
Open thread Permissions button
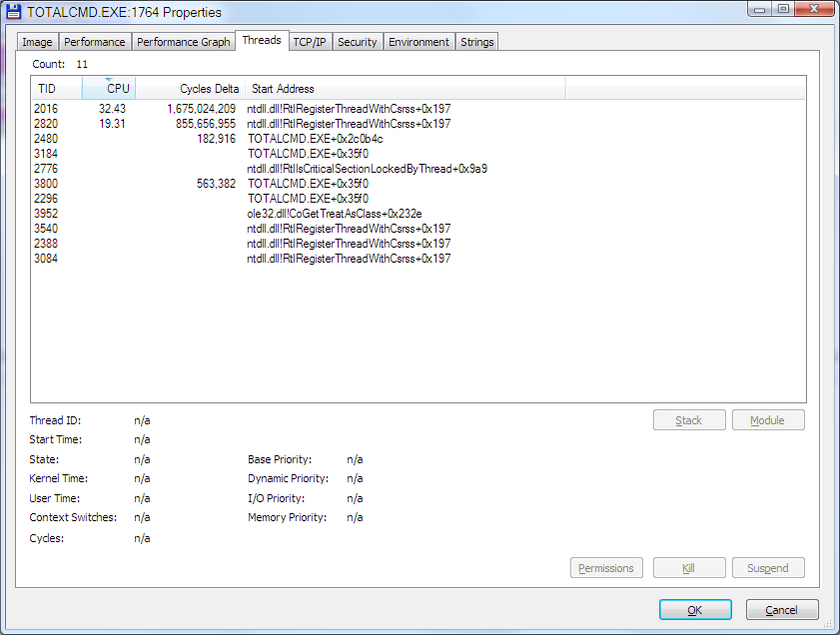606,568
